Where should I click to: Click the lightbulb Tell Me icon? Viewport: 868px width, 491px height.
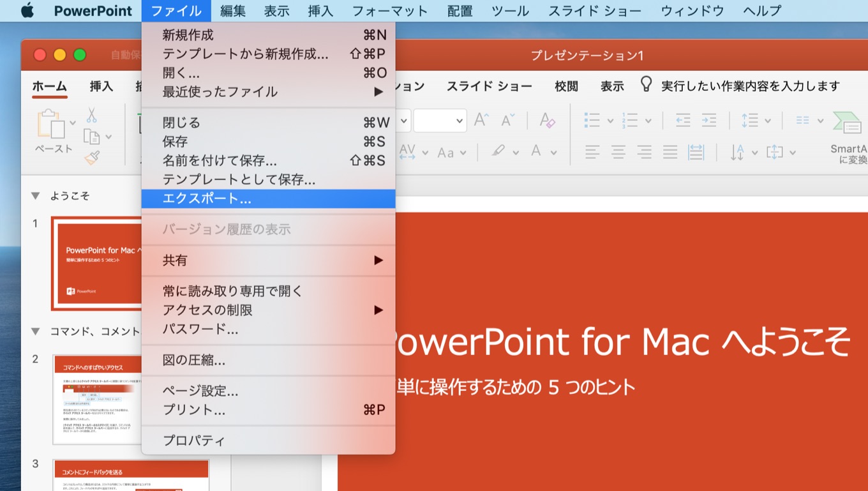click(647, 85)
